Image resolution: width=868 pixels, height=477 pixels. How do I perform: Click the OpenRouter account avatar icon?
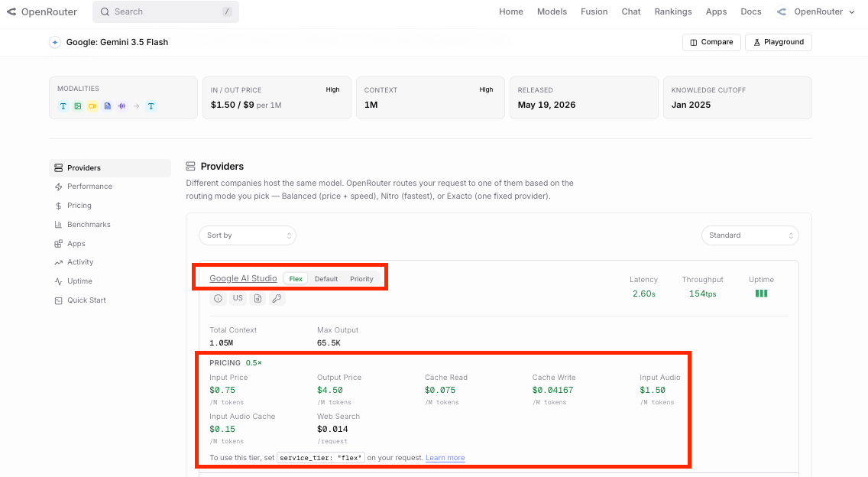click(x=781, y=11)
